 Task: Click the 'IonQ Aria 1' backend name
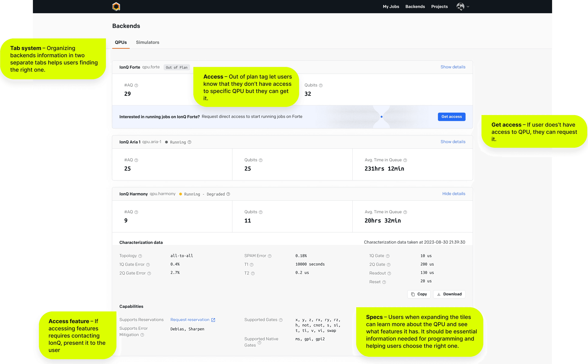point(130,142)
